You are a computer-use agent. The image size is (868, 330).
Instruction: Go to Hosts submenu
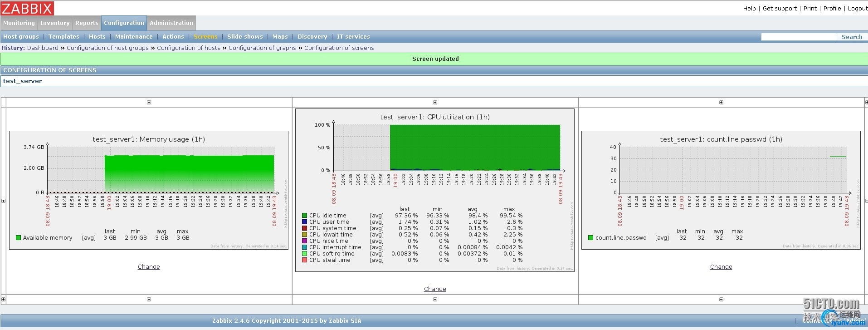(x=97, y=37)
